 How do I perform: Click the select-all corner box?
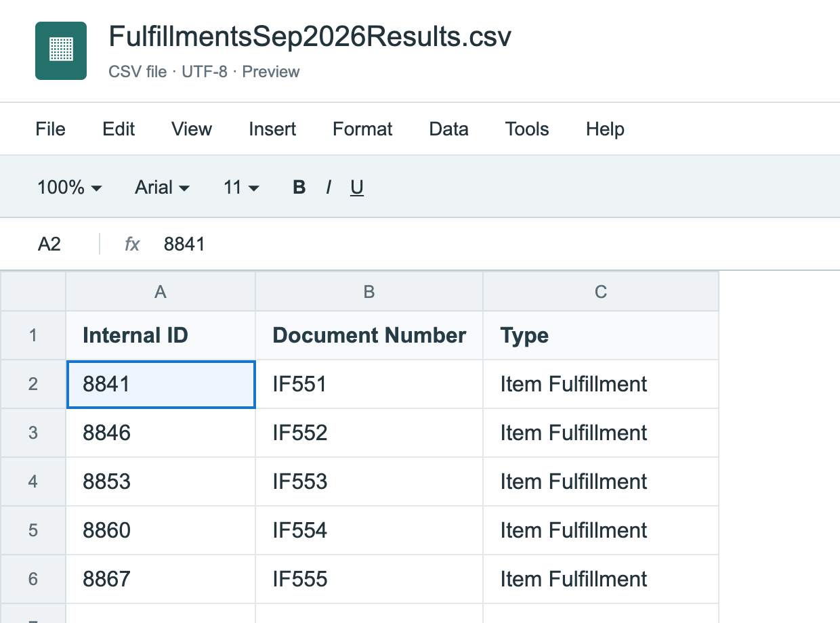point(33,291)
